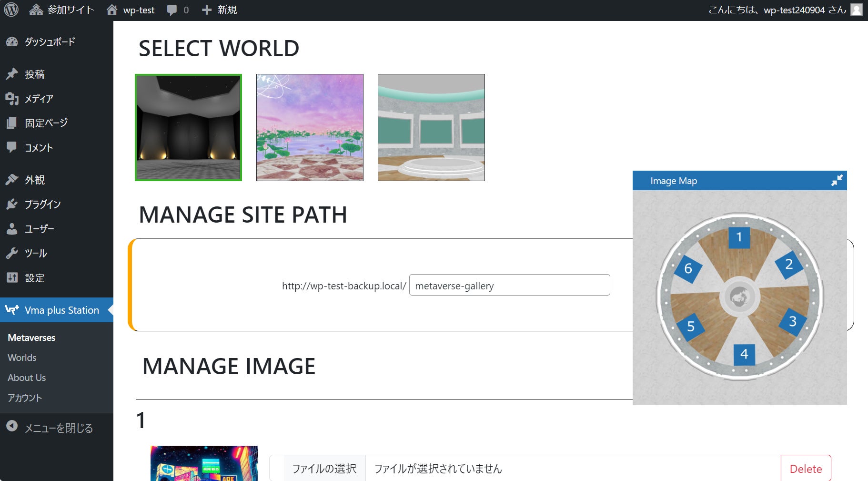Click the 投稿 pushpin icon
This screenshot has width=868, height=481.
(x=12, y=74)
